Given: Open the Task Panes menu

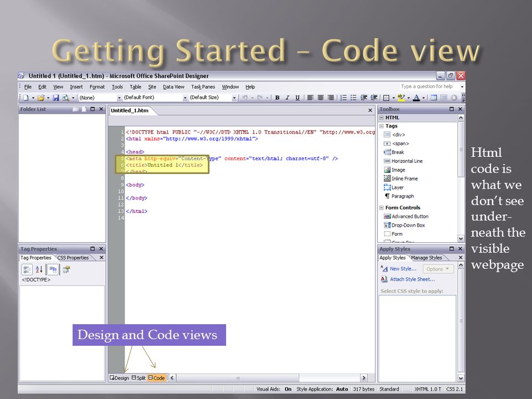Looking at the screenshot, I should [x=203, y=87].
